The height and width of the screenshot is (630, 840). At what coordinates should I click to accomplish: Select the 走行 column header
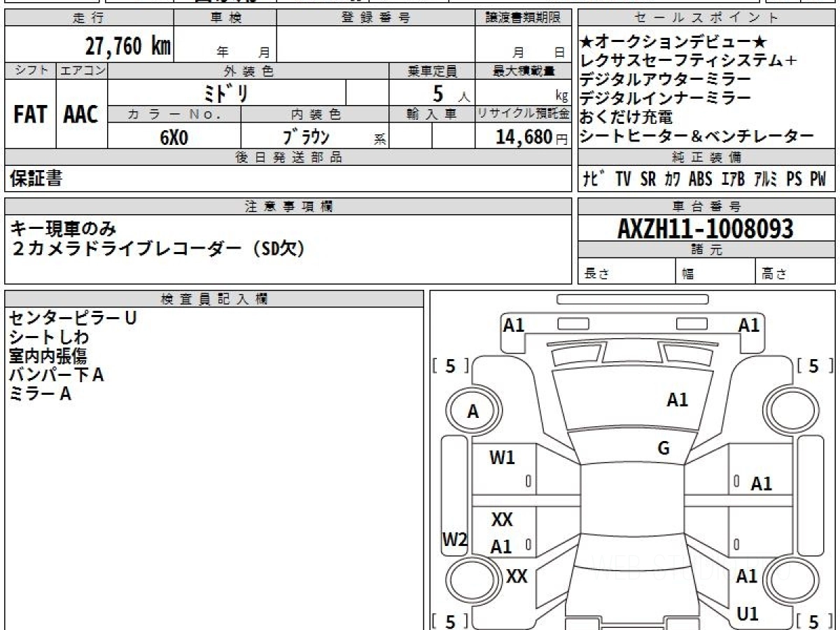(x=89, y=17)
